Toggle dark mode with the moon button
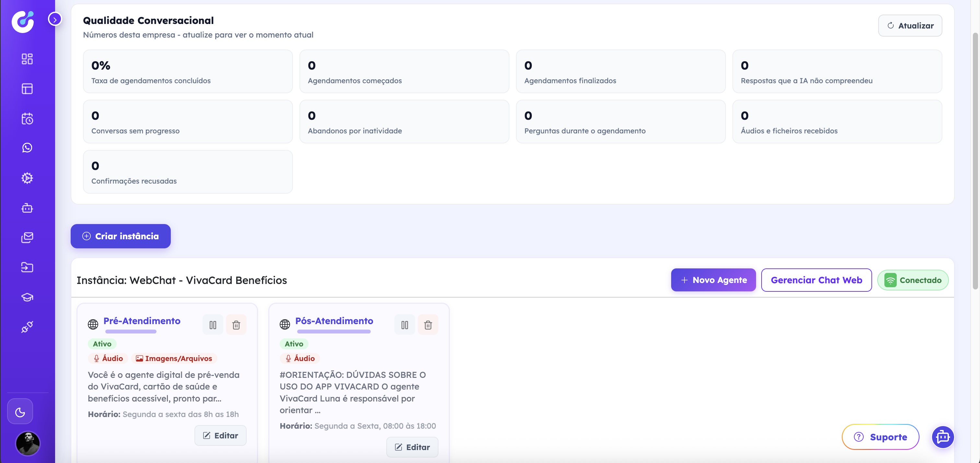 20,411
